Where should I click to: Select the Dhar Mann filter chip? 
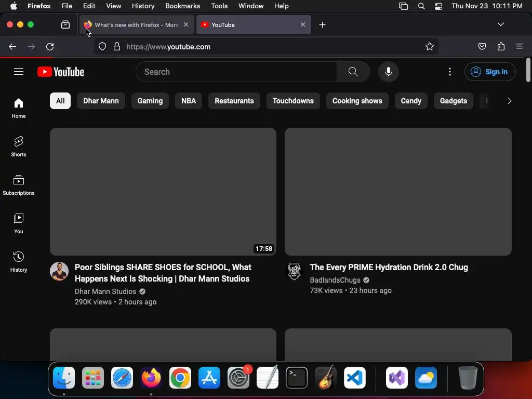point(101,101)
